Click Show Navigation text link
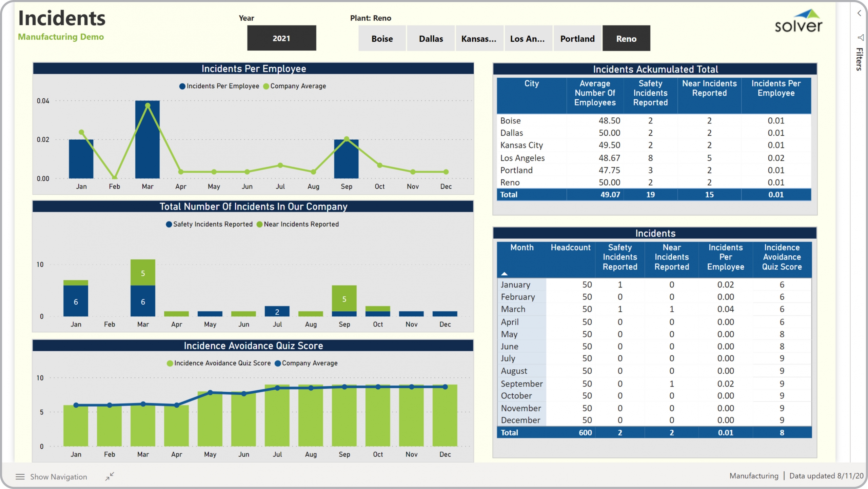868x489 pixels. [x=58, y=477]
